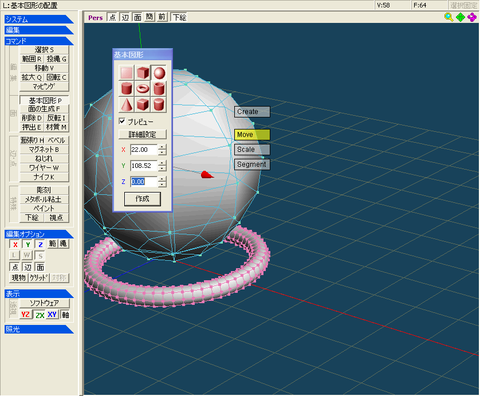This screenshot has width=480, height=396.
Task: Toggle the red X axis edit option
Action: click(x=15, y=244)
